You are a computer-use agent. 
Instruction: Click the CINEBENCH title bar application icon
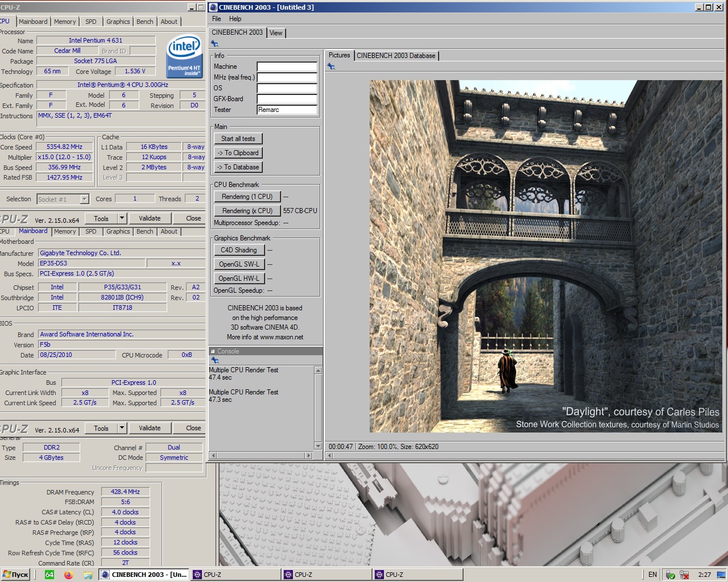(213, 7)
